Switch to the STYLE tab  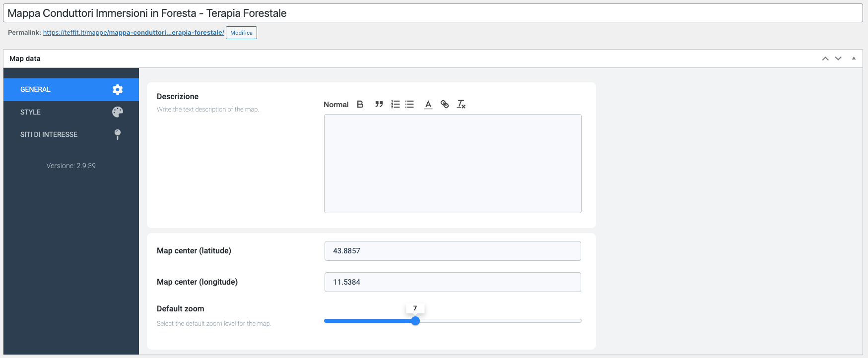31,112
